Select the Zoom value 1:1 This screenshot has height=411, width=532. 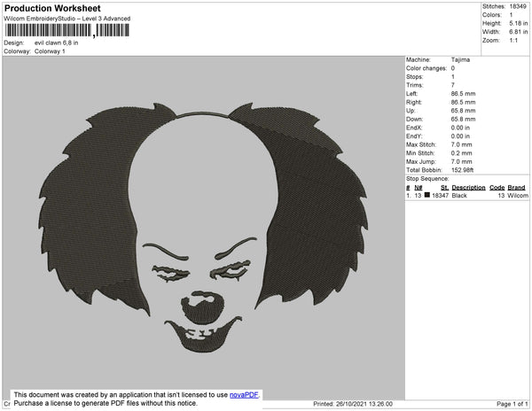pos(513,41)
